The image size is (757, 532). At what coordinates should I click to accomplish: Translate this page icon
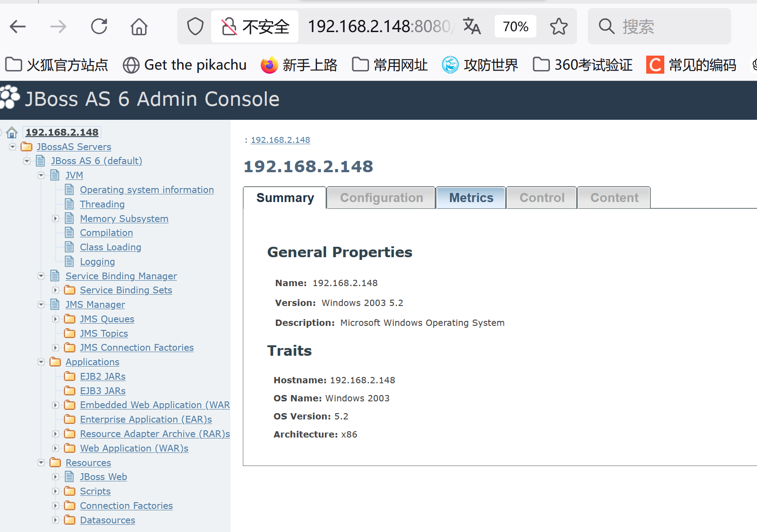pyautogui.click(x=472, y=26)
